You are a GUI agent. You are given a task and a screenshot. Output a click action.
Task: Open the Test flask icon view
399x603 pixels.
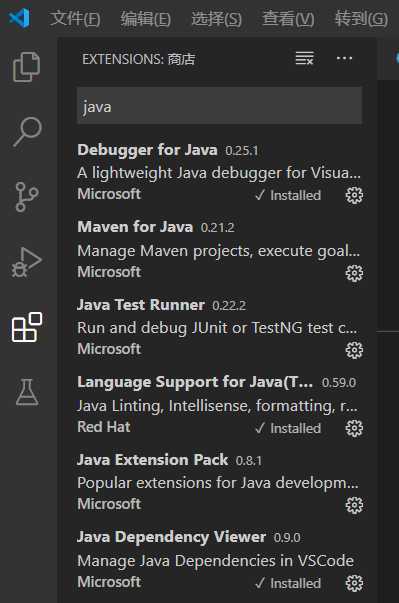coord(27,392)
